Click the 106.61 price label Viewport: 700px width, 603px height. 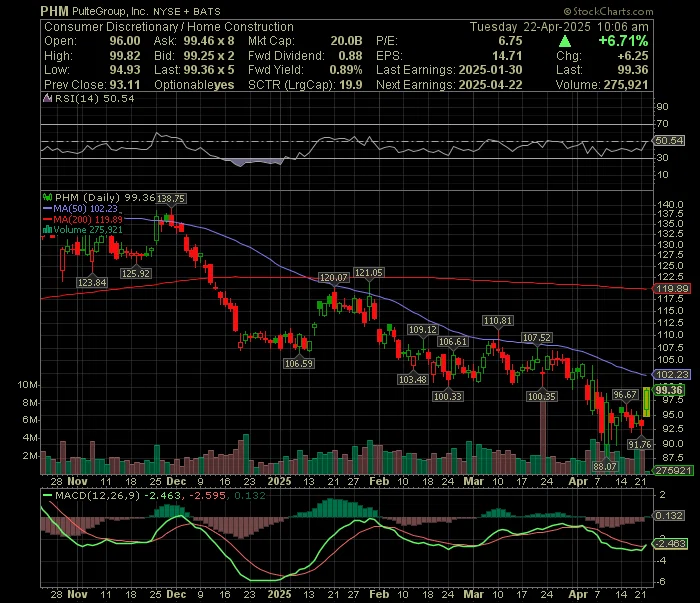tap(453, 342)
